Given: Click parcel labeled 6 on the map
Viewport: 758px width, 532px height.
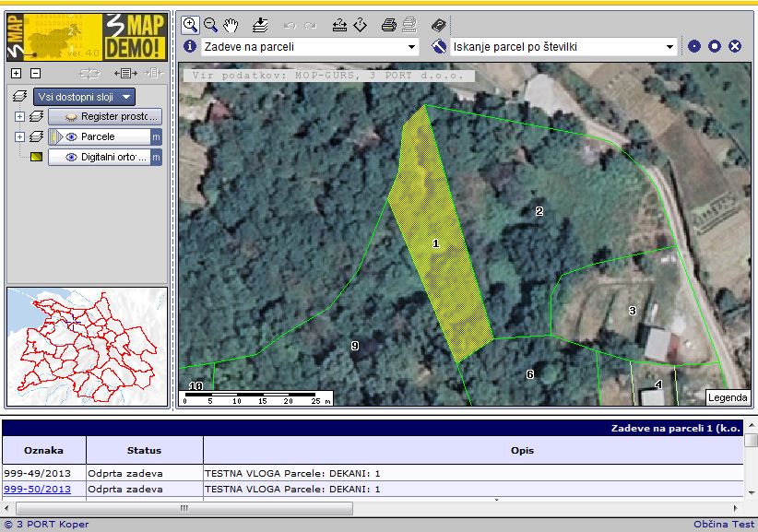Looking at the screenshot, I should coord(530,374).
